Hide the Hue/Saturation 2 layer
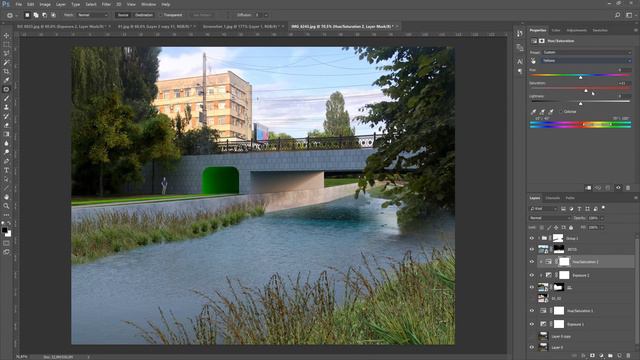Viewport: 640px width, 360px height. pos(532,262)
